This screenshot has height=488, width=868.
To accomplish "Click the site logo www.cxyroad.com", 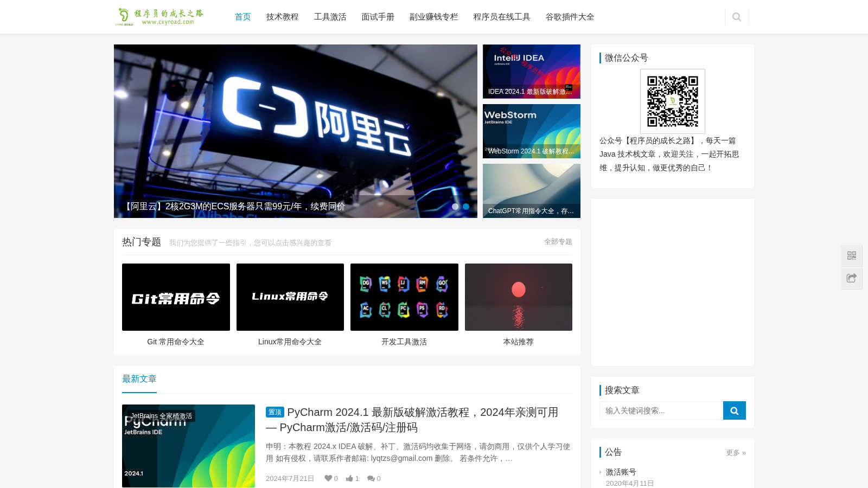I will tap(160, 17).
